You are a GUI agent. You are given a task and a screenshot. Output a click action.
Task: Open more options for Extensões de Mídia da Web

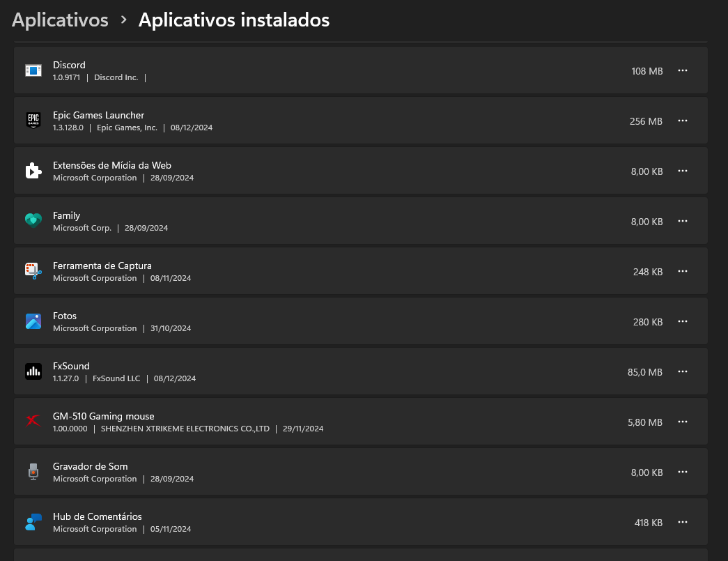click(683, 171)
